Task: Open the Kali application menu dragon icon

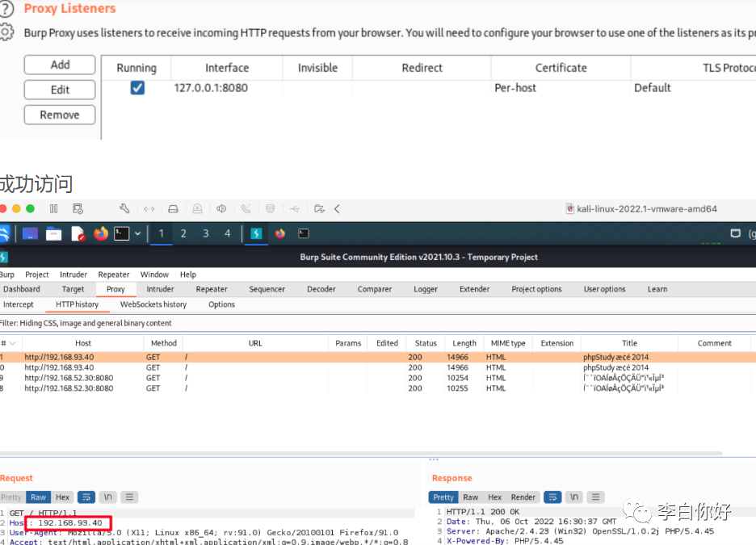Action: pos(4,233)
